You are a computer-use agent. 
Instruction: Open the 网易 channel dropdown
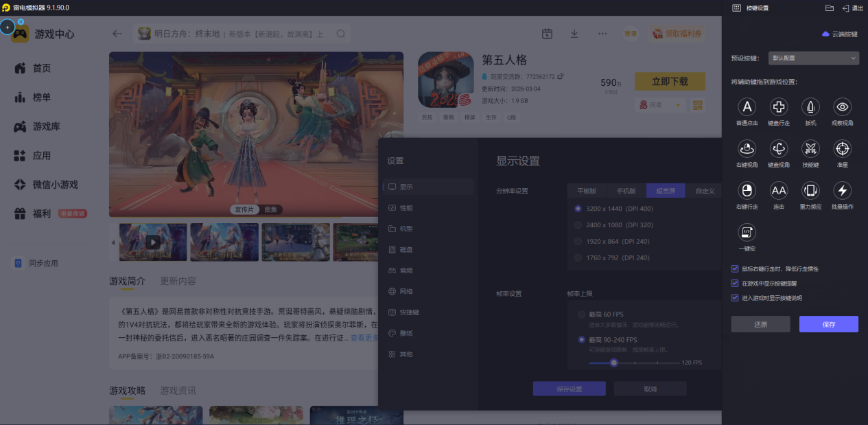660,105
